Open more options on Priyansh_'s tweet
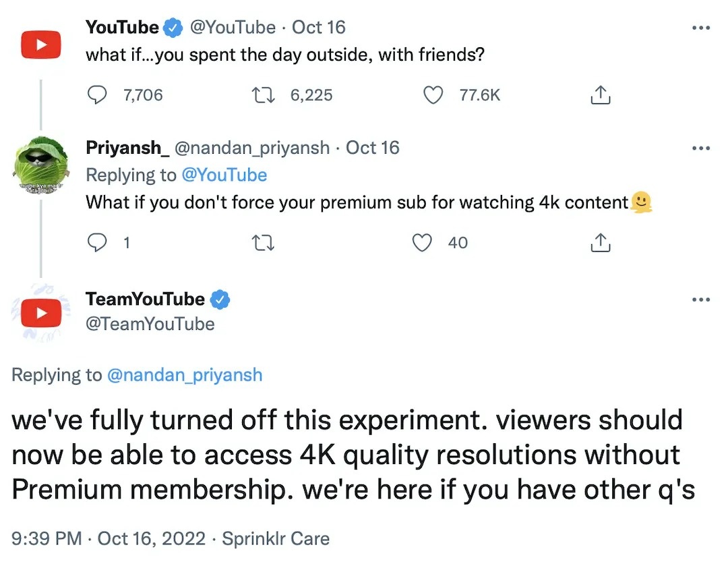This screenshot has width=728, height=566. (701, 148)
